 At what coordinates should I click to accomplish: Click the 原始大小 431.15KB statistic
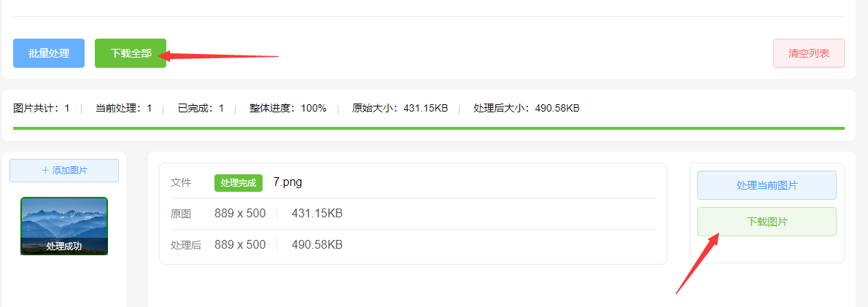pyautogui.click(x=400, y=108)
